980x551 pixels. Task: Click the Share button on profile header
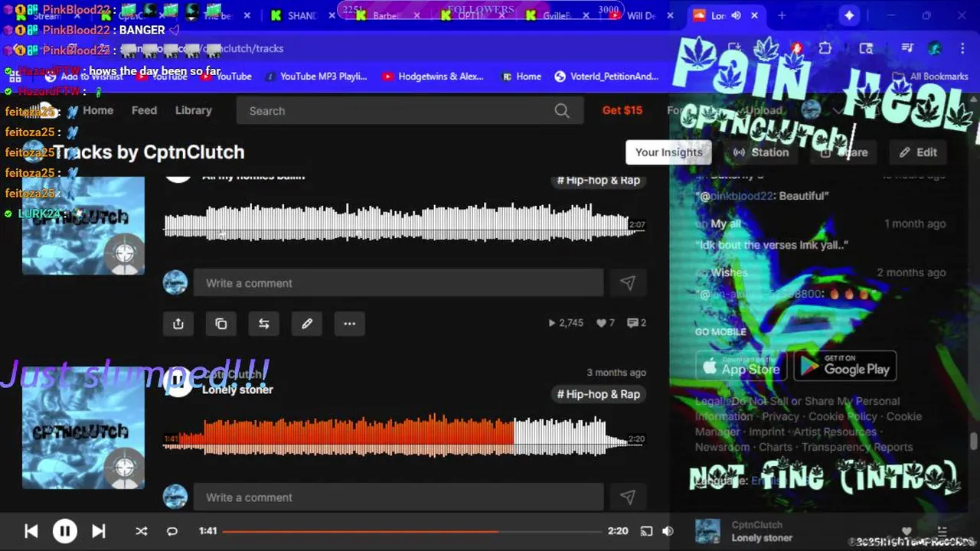[x=844, y=152]
